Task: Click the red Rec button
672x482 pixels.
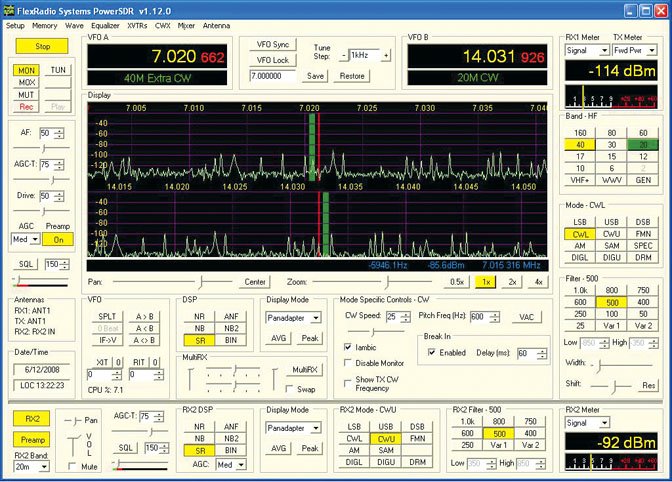Action: (x=26, y=107)
